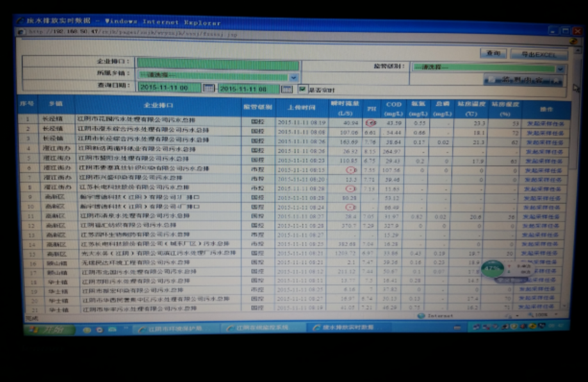588x382 pixels.
Task: Click the start date field 2015-11-11 00
Action: tap(169, 88)
